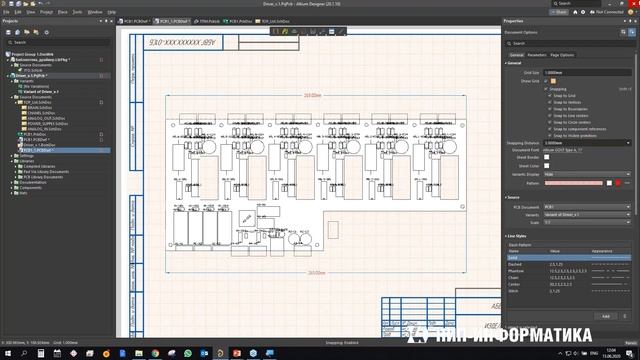Collapse the General section
The height and width of the screenshot is (360, 640).
(506, 63)
